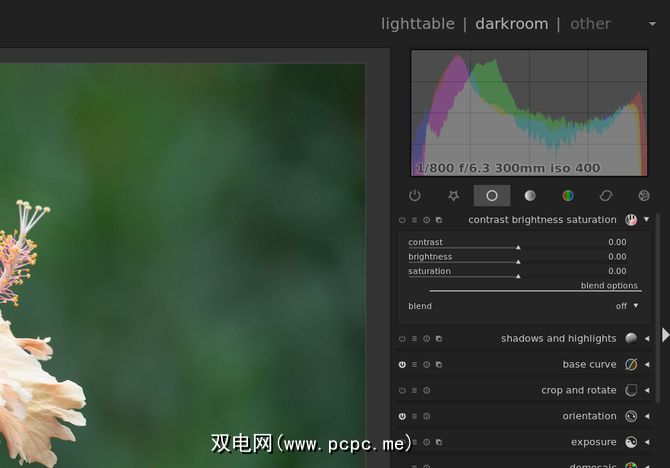Viewport: 670px width, 468px height.
Task: Open presets for base curve module
Action: point(414,365)
